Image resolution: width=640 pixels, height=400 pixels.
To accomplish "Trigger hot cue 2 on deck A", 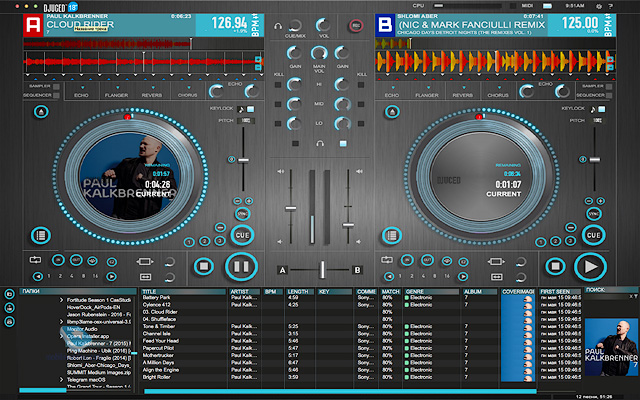I will click(204, 241).
